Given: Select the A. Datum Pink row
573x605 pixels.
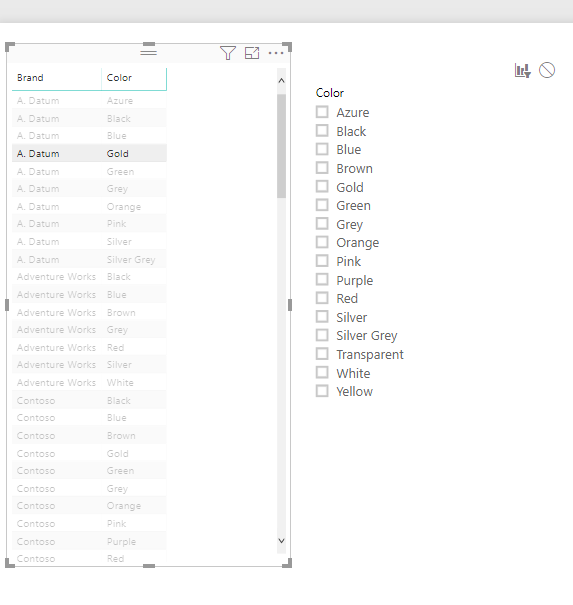Looking at the screenshot, I should click(x=90, y=224).
